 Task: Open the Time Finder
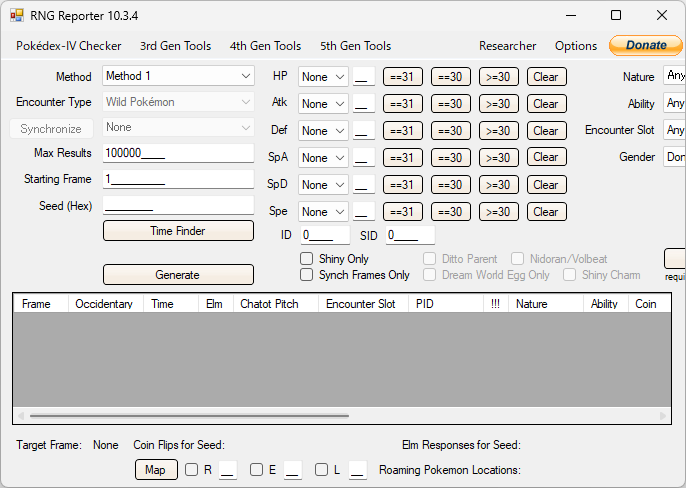pos(178,231)
